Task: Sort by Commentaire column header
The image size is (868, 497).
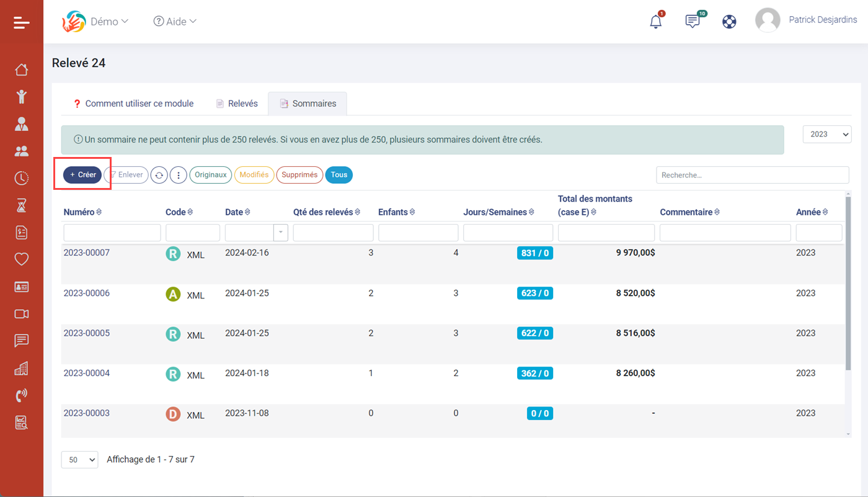Action: [x=690, y=212]
